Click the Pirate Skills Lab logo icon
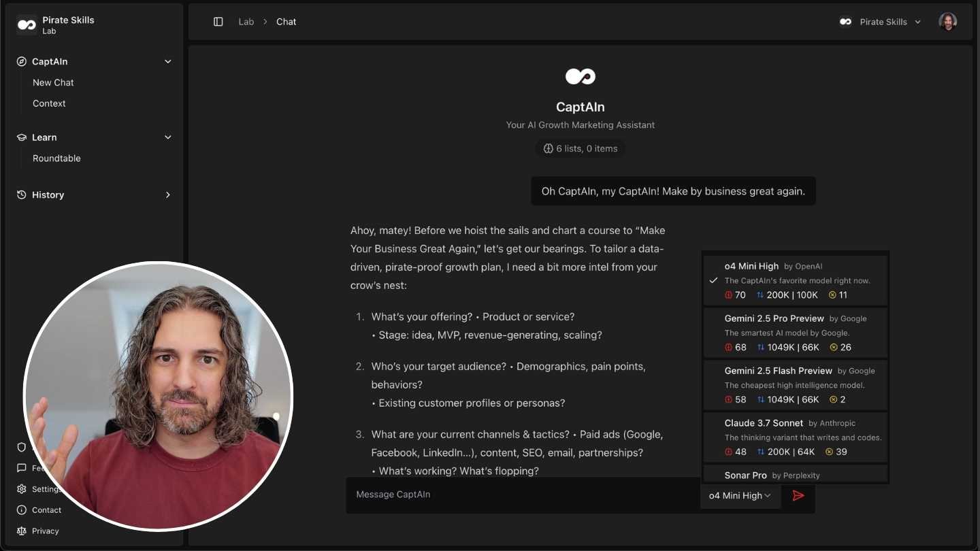Image resolution: width=980 pixels, height=551 pixels. 27,25
